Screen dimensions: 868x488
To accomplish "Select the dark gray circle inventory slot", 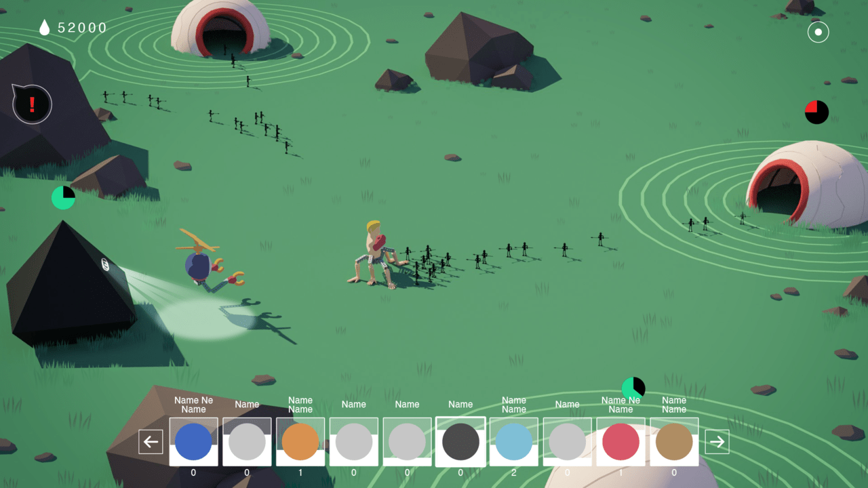I will (x=461, y=442).
